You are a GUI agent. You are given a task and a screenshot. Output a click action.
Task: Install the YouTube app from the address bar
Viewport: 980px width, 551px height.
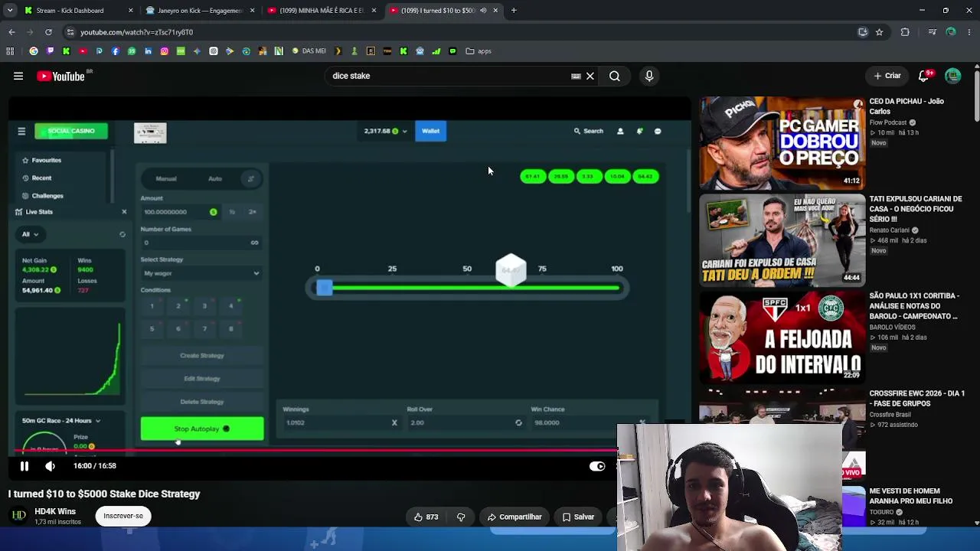863,32
